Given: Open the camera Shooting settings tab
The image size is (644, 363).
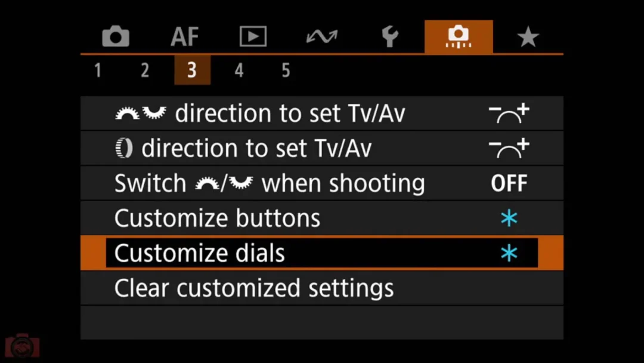Looking at the screenshot, I should point(116,36).
